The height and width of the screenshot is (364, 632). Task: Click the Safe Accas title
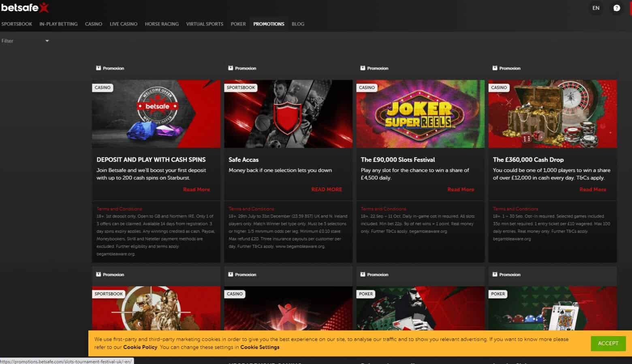pyautogui.click(x=243, y=160)
